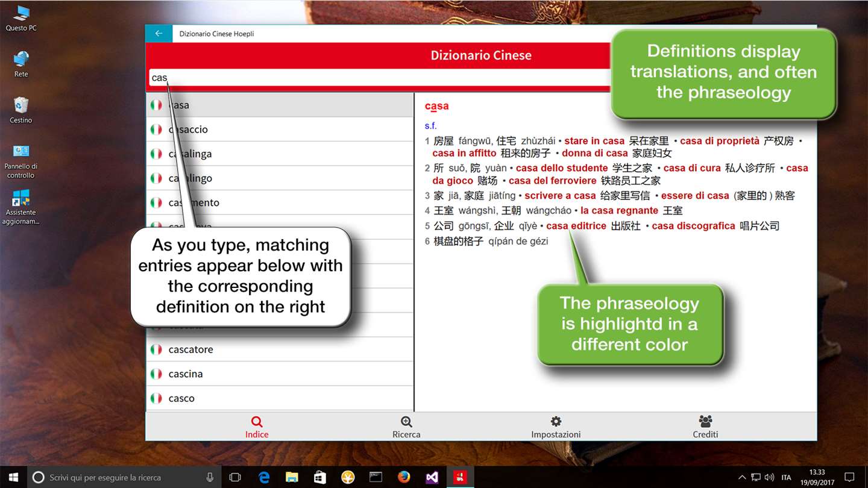Select the "casaccio" entry in the list
The width and height of the screenshot is (868, 488).
click(280, 130)
